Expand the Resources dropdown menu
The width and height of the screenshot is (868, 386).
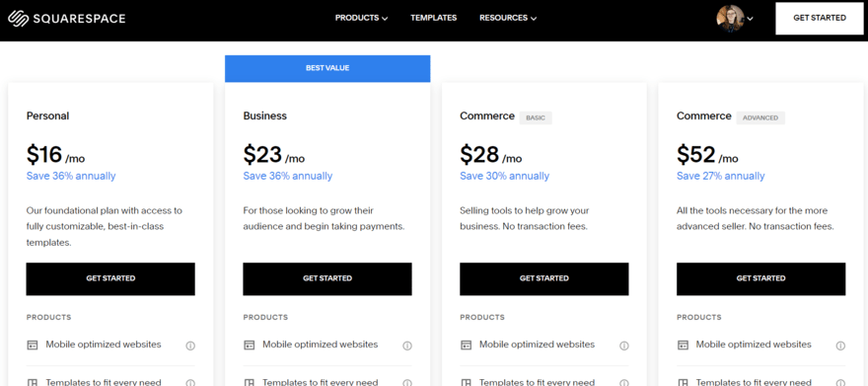508,18
